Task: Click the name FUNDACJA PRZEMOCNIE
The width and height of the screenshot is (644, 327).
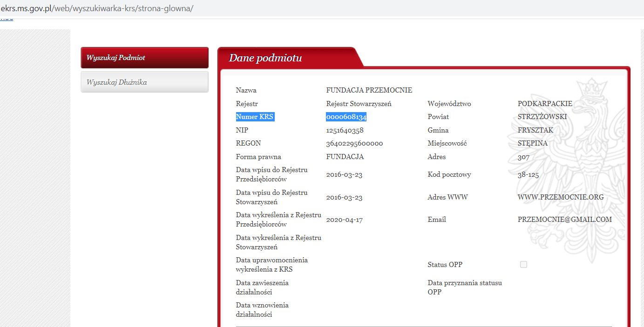Action: (369, 90)
